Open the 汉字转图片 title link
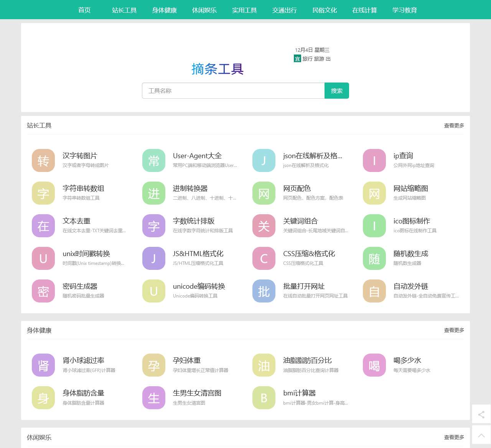 (x=80, y=155)
